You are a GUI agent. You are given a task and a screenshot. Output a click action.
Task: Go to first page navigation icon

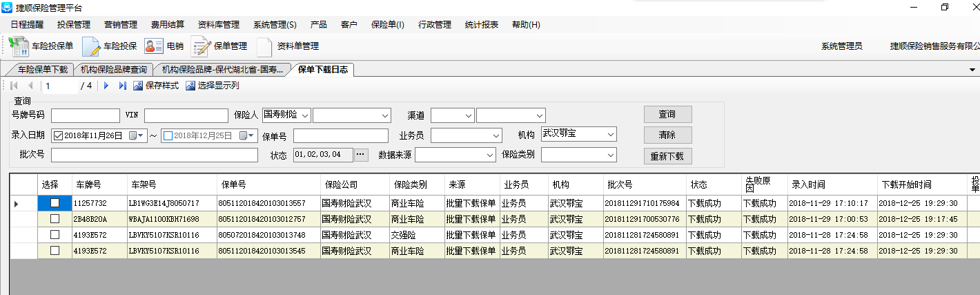[x=14, y=86]
